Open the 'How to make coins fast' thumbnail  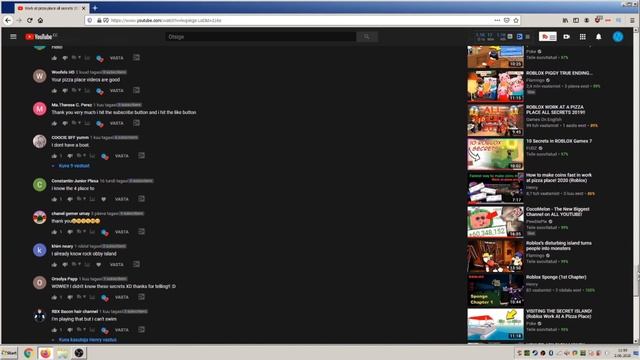coord(495,187)
